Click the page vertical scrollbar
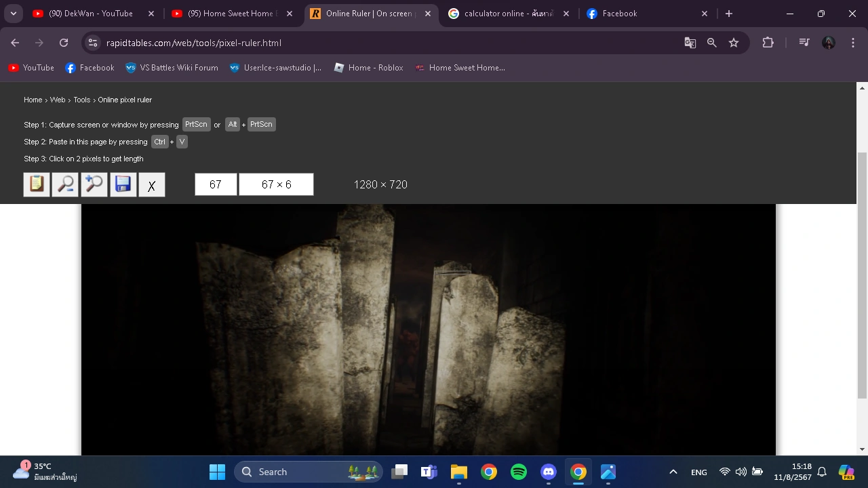The image size is (868, 488). click(863, 274)
